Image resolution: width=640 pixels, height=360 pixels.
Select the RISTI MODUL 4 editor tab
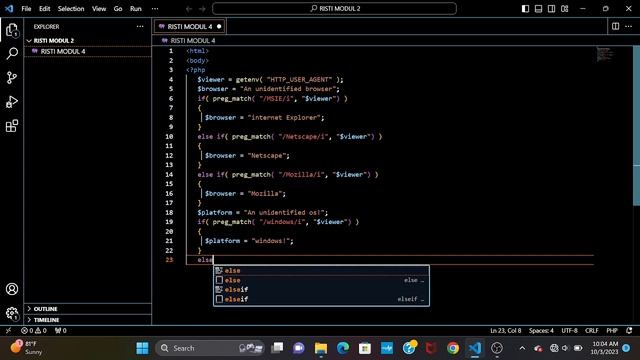coord(190,27)
